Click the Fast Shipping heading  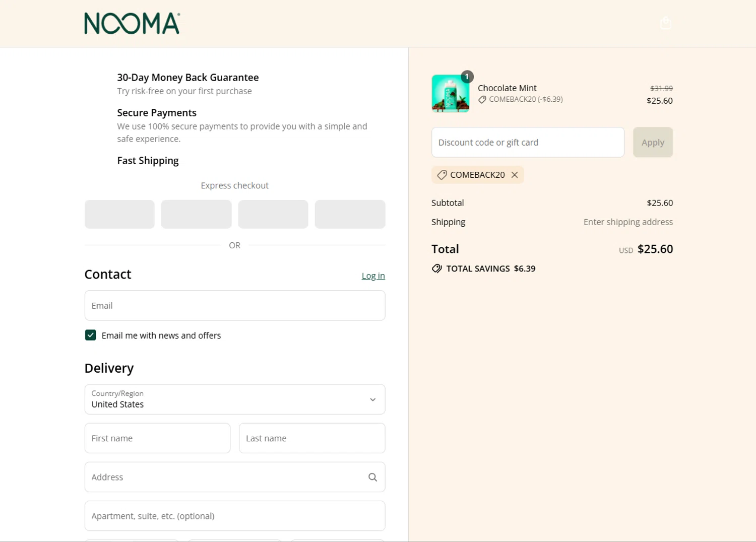tap(148, 161)
